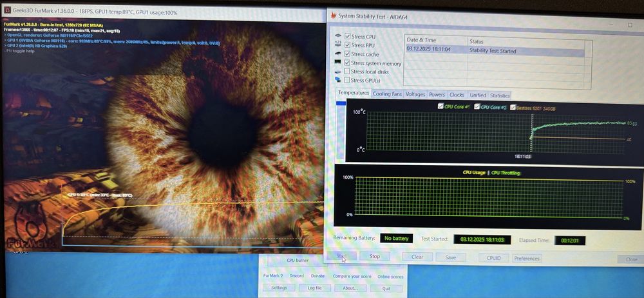Open AIDA64 Preferences
Screen dimensions: 644x298
(527, 259)
